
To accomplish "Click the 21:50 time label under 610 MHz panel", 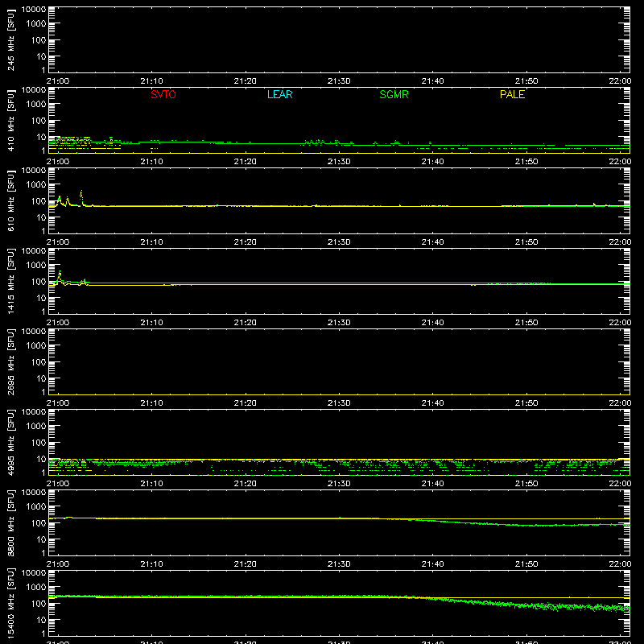I will tap(526, 242).
